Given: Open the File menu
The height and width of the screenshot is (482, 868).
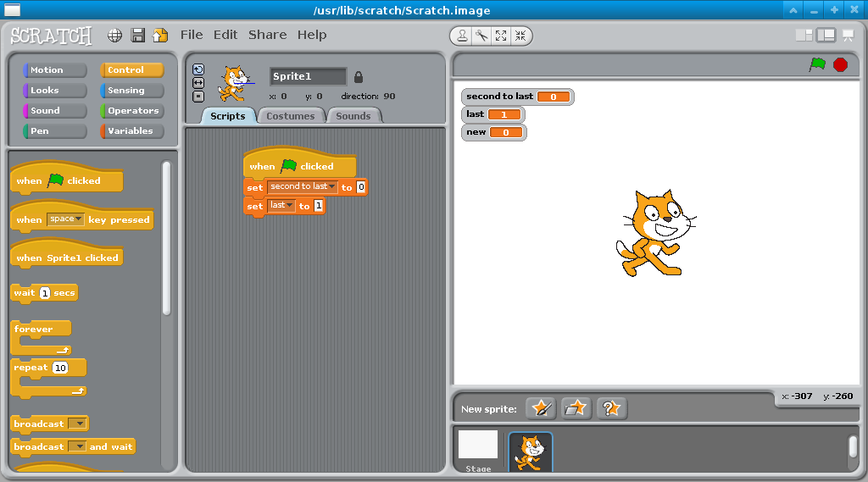Looking at the screenshot, I should pyautogui.click(x=192, y=35).
